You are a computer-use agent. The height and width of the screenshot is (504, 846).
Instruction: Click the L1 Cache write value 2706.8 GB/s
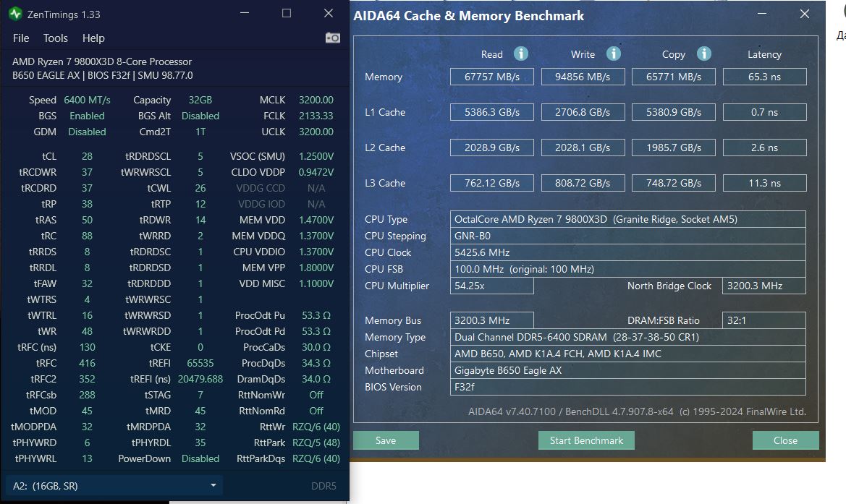583,112
